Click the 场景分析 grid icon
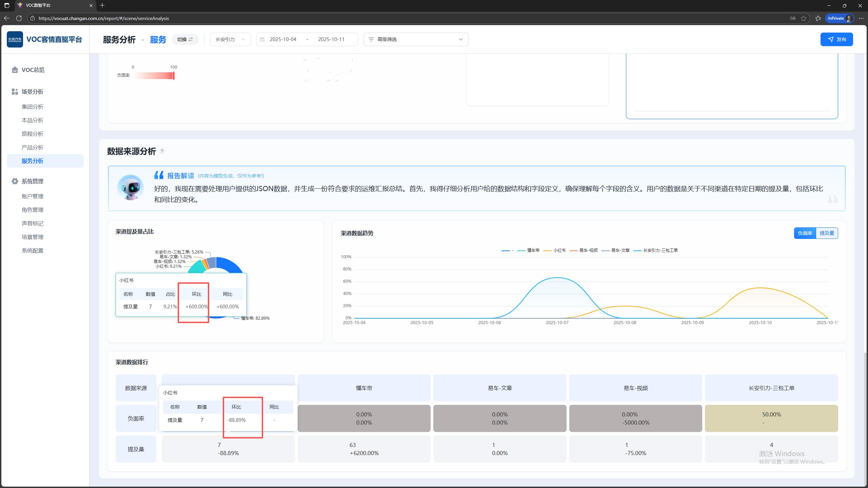 (x=15, y=92)
